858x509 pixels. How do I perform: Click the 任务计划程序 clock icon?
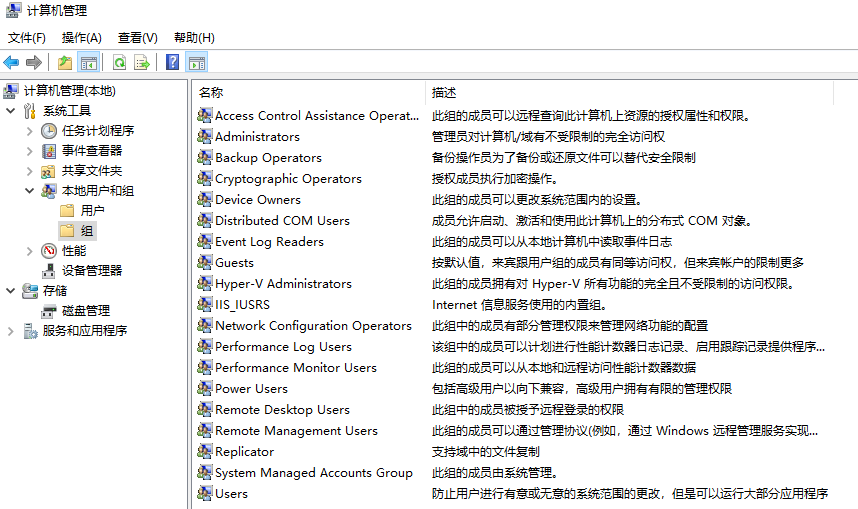49,131
